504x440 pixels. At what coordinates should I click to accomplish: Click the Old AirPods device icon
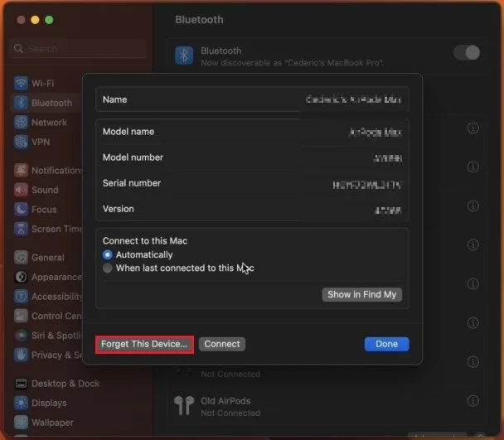click(184, 405)
